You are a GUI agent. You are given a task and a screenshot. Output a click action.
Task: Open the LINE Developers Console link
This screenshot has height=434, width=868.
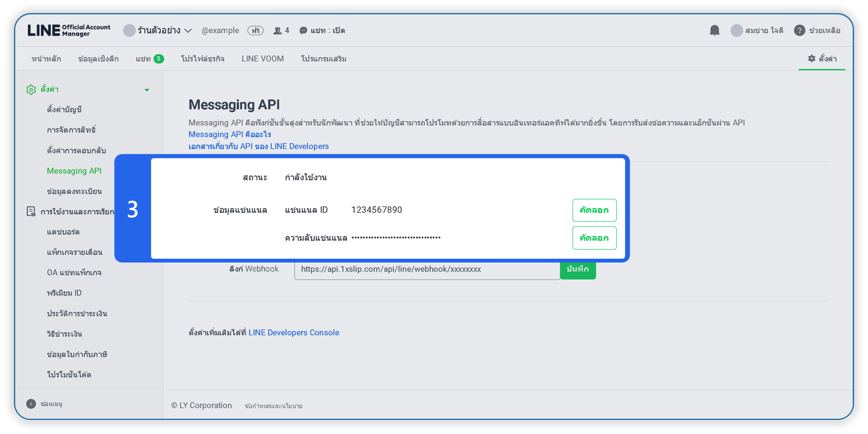(x=294, y=332)
